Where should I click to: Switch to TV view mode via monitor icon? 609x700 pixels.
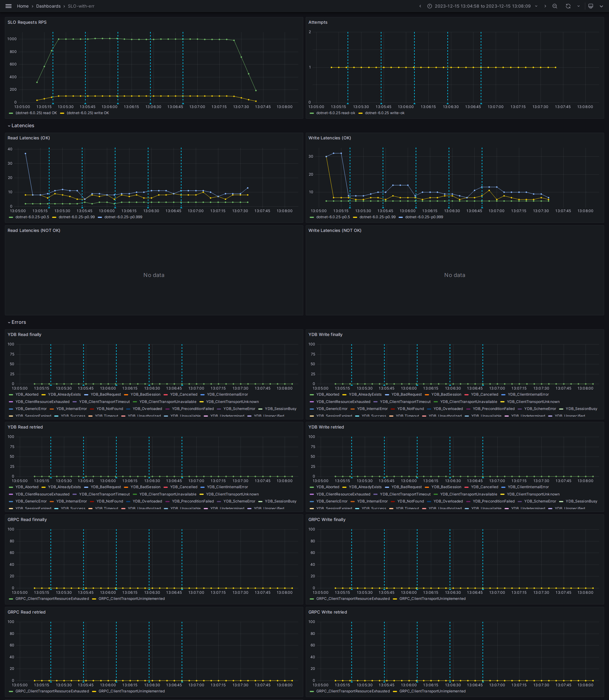[x=591, y=6]
